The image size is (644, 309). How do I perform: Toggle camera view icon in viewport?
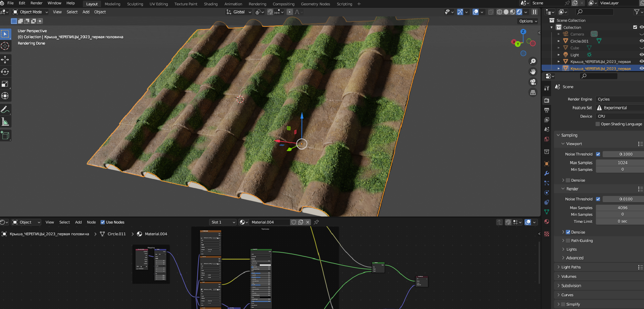533,82
